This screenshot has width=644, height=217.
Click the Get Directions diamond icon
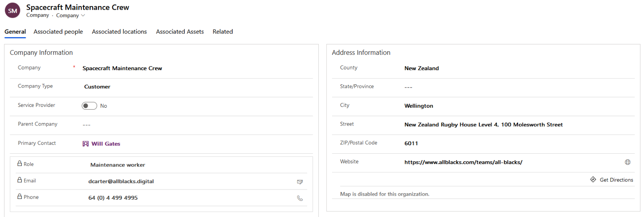(593, 179)
